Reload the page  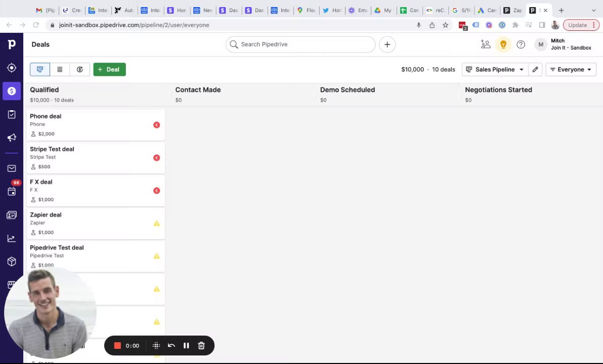tap(36, 25)
